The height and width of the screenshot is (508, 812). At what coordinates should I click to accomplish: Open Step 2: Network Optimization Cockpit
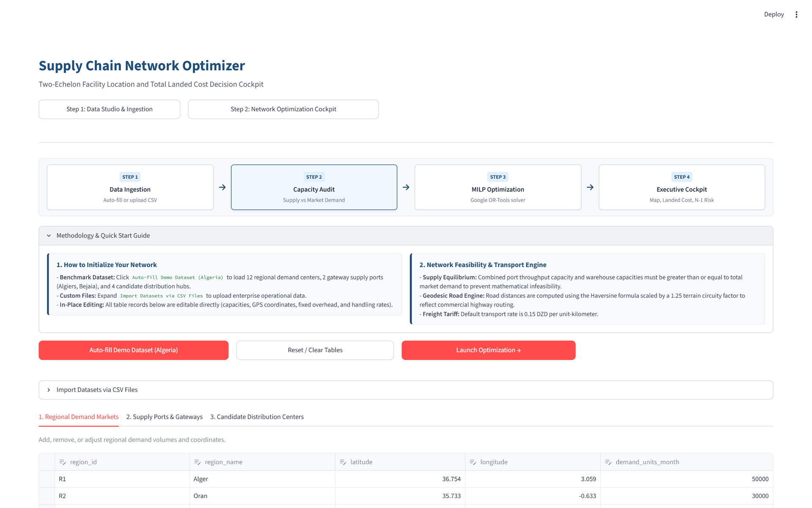283,109
